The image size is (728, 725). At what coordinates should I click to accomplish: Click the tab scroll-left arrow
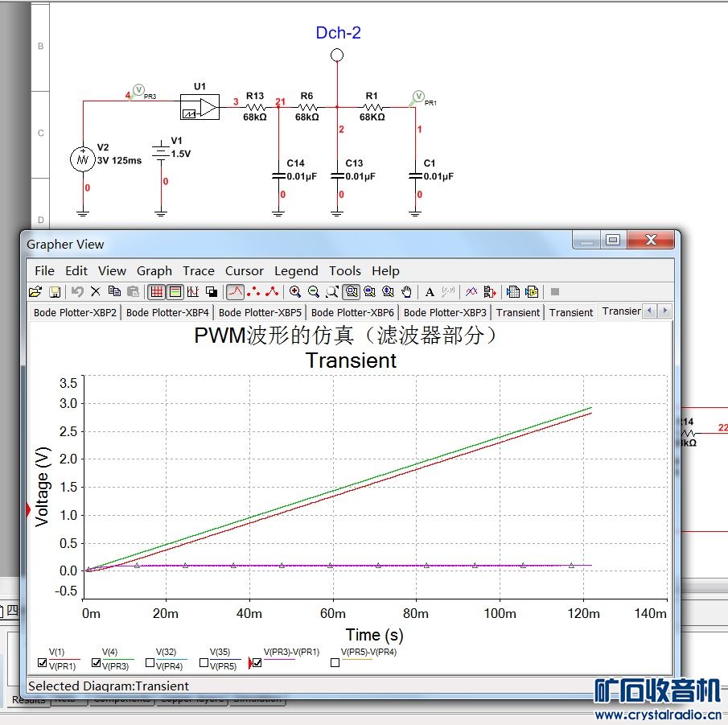pyautogui.click(x=649, y=311)
